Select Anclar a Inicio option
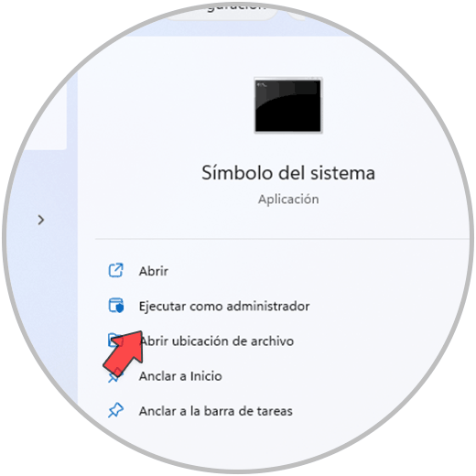This screenshot has height=476, width=476. point(180,376)
